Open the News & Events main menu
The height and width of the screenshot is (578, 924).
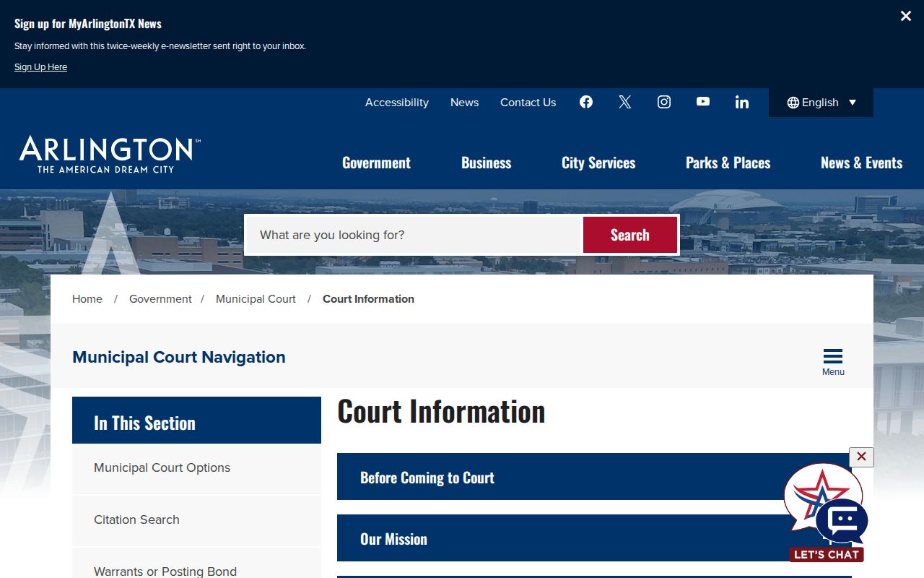click(x=862, y=163)
